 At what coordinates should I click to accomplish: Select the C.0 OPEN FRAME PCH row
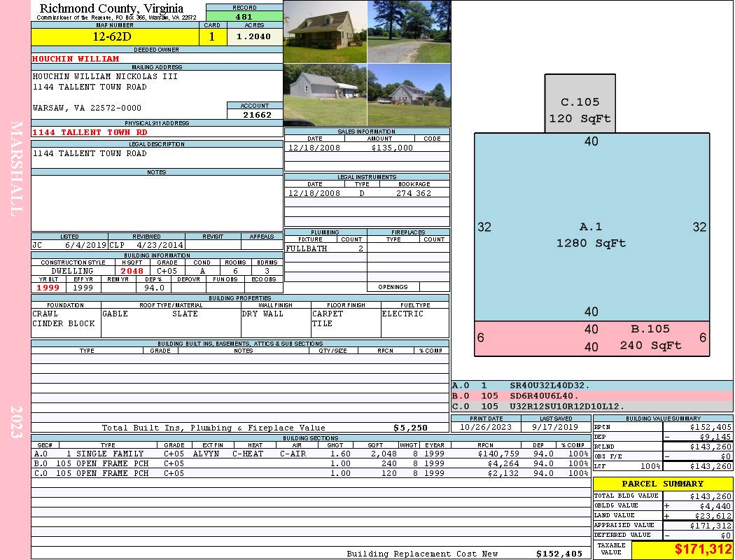(311, 473)
